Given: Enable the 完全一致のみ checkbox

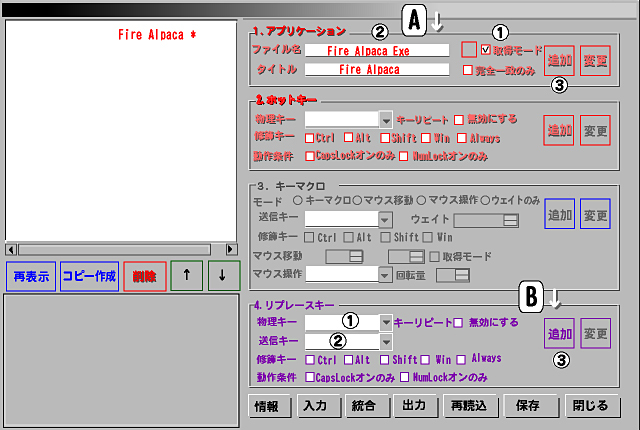Looking at the screenshot, I should (468, 70).
